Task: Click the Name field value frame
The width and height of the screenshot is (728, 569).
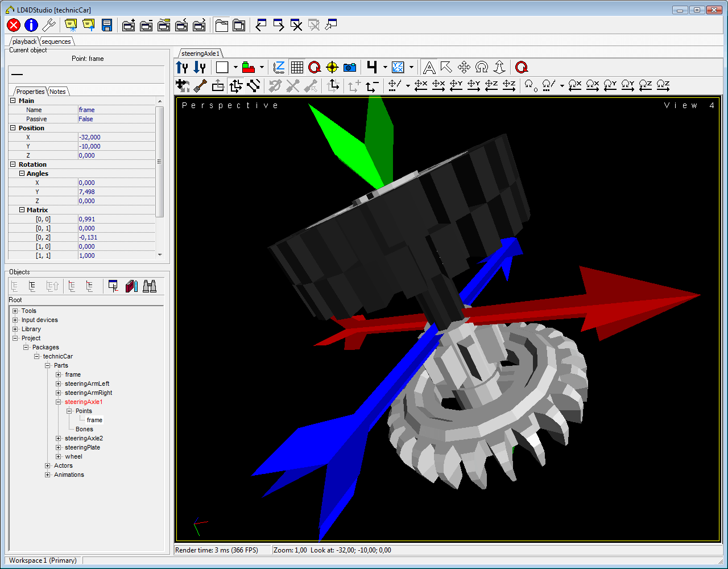Action: [117, 110]
